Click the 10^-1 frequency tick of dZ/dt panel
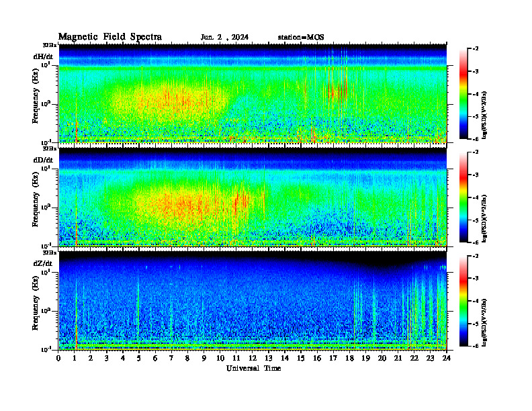Screen dimensions: 532x411 (46, 349)
